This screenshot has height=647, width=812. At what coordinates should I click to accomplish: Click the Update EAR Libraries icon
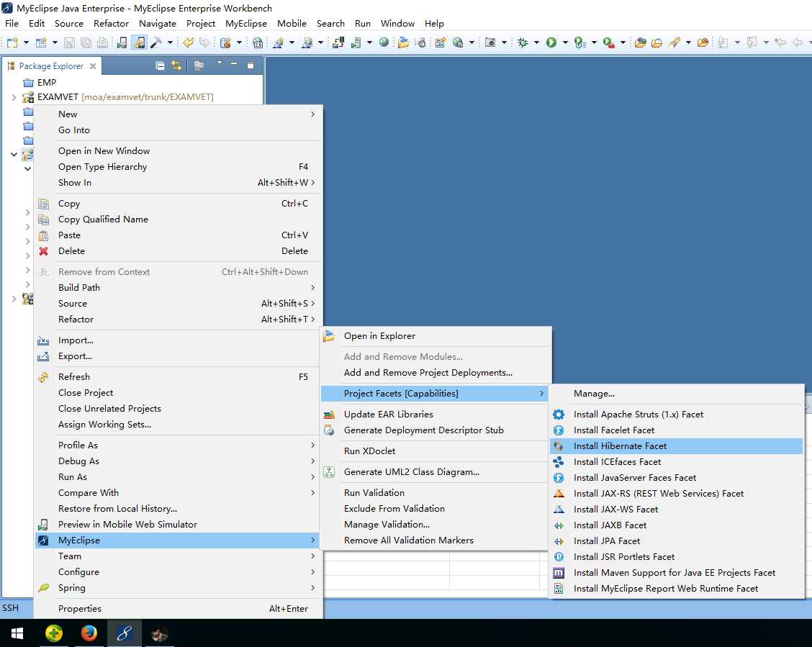click(x=329, y=415)
